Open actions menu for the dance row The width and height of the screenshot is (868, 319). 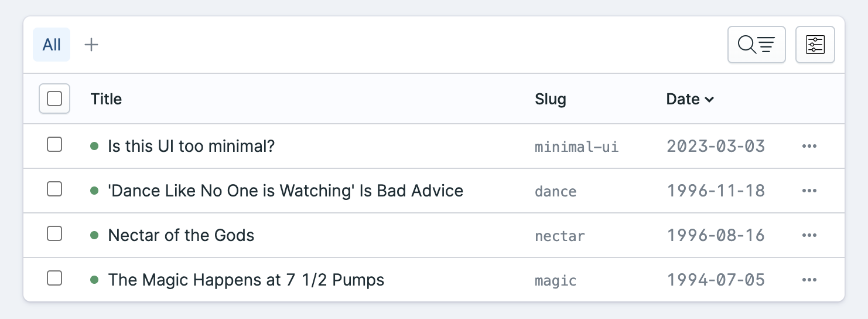coord(809,191)
